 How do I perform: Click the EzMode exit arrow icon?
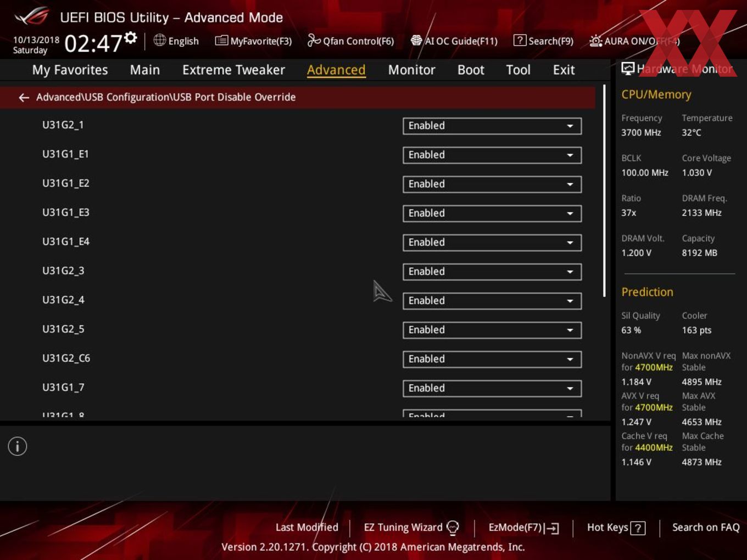point(551,528)
